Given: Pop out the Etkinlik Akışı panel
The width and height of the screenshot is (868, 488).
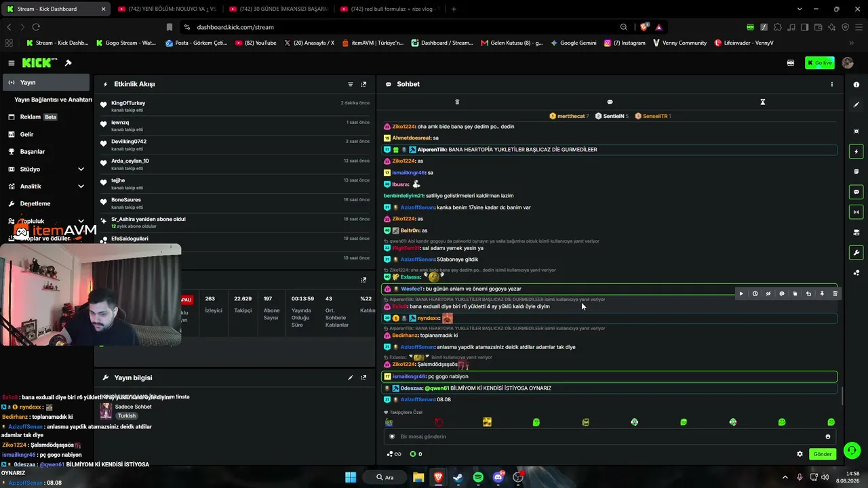Looking at the screenshot, I should [363, 84].
